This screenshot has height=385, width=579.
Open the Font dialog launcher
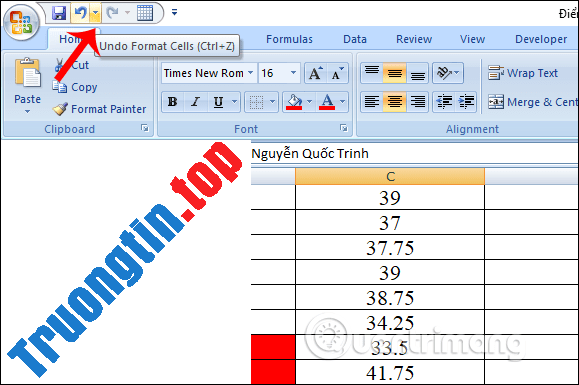pos(344,128)
